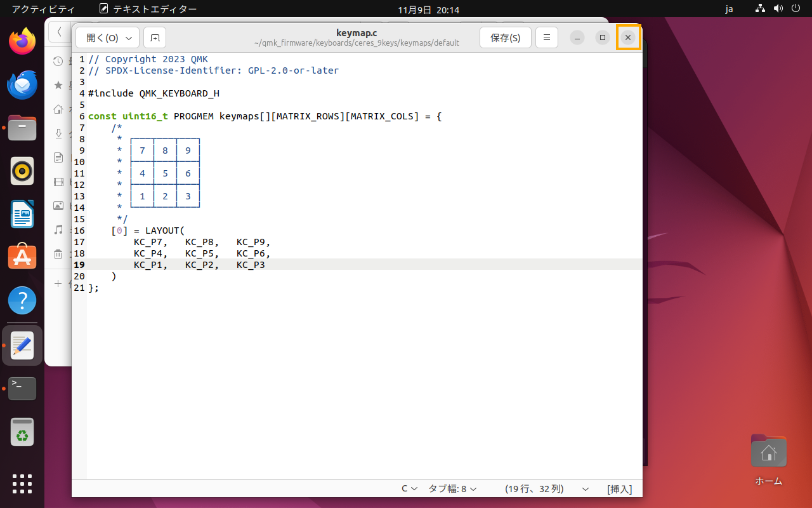Click the Starred icon in Files sidebar
Screen dimensions: 812x508
point(58,85)
